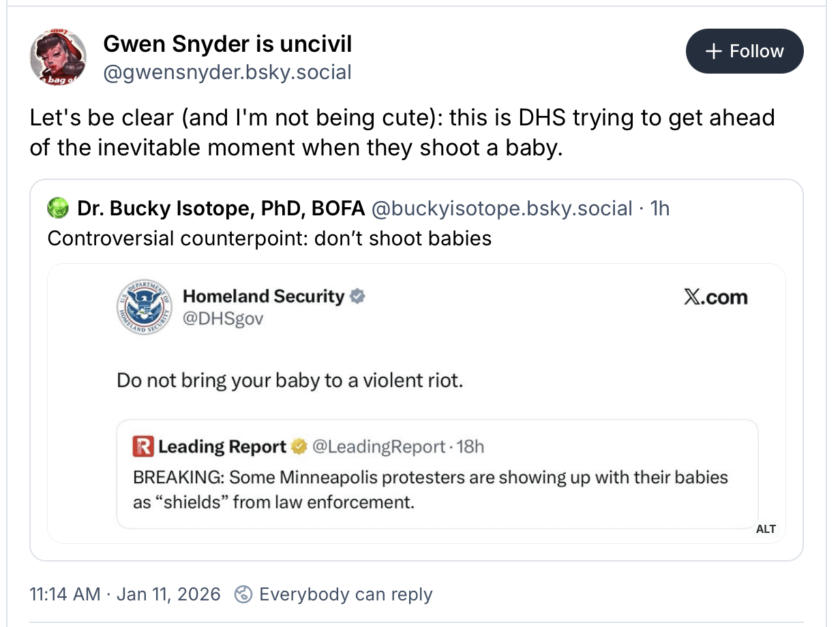Open Dr. Bucky Isotope, PhD, BOFA profile name
This screenshot has width=840, height=627.
tap(221, 209)
